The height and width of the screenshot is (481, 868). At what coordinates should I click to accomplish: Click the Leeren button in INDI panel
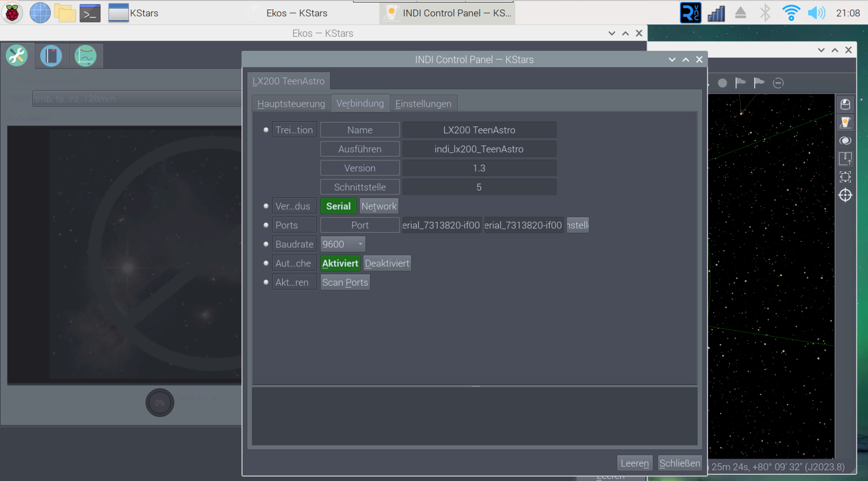[634, 463]
